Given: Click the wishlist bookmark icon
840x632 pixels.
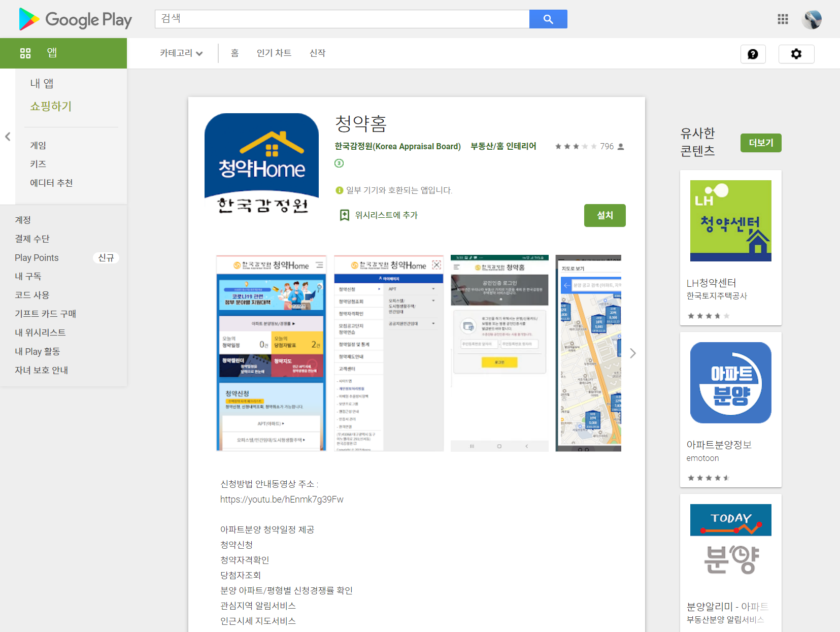Looking at the screenshot, I should [344, 215].
